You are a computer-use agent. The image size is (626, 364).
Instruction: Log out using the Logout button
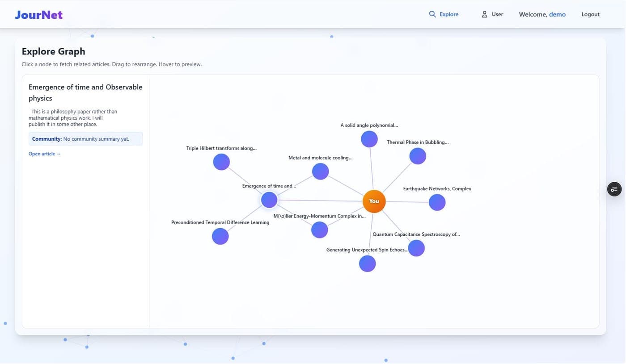coord(590,14)
